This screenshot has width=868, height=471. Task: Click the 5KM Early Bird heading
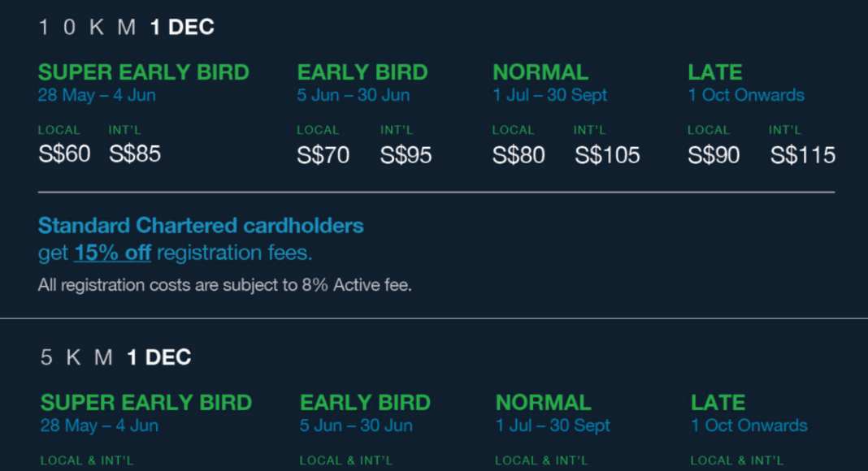click(x=366, y=403)
